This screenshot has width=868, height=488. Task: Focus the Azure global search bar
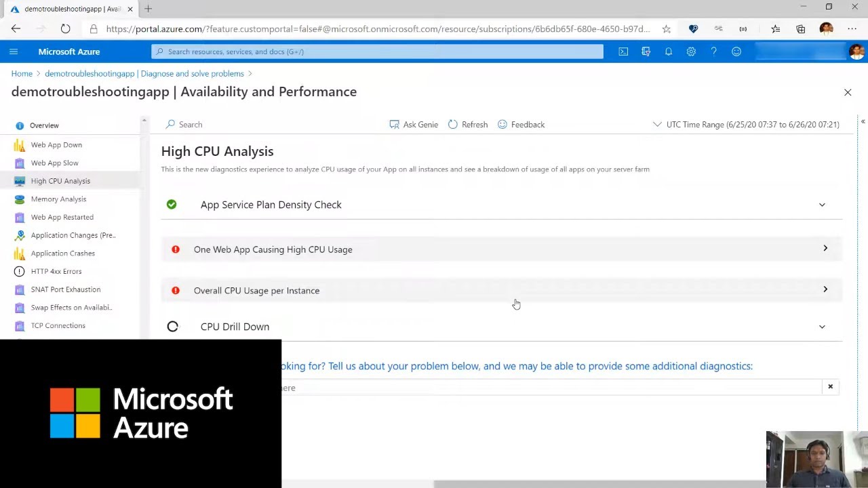(x=377, y=52)
